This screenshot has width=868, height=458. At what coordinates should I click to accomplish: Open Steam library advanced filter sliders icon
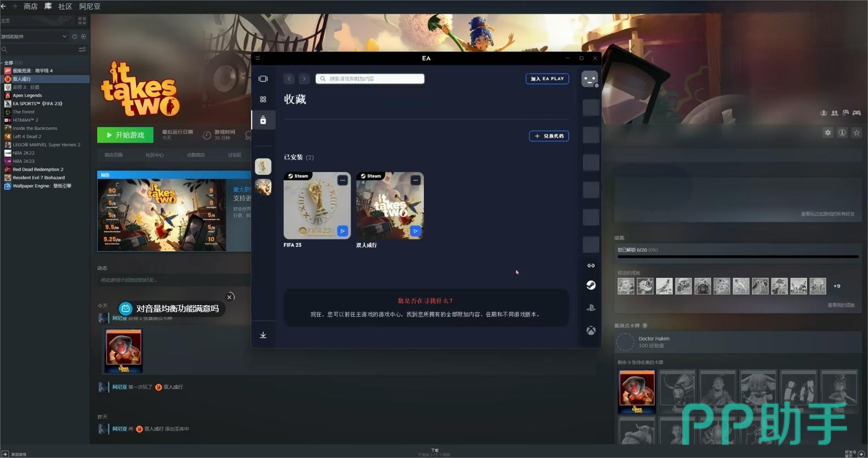pos(82,49)
